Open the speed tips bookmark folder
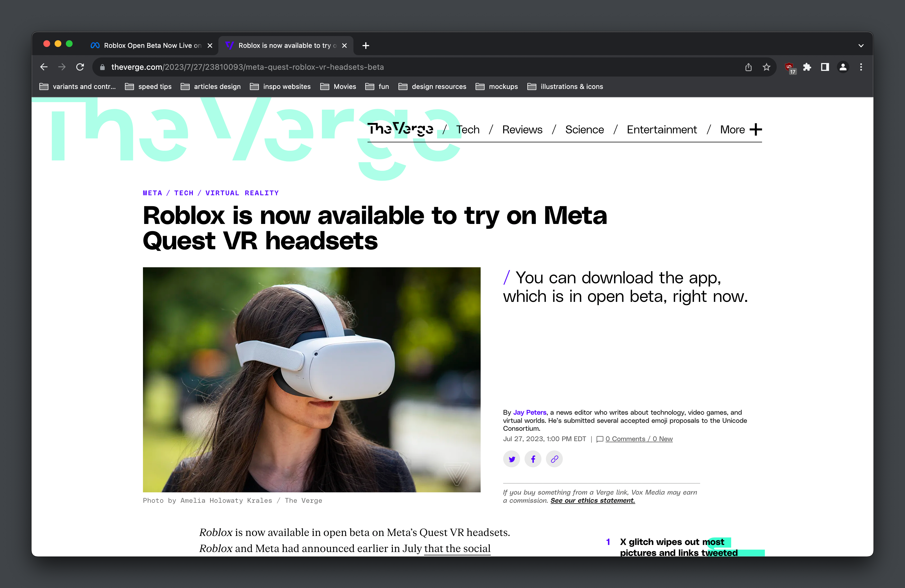 pyautogui.click(x=148, y=87)
